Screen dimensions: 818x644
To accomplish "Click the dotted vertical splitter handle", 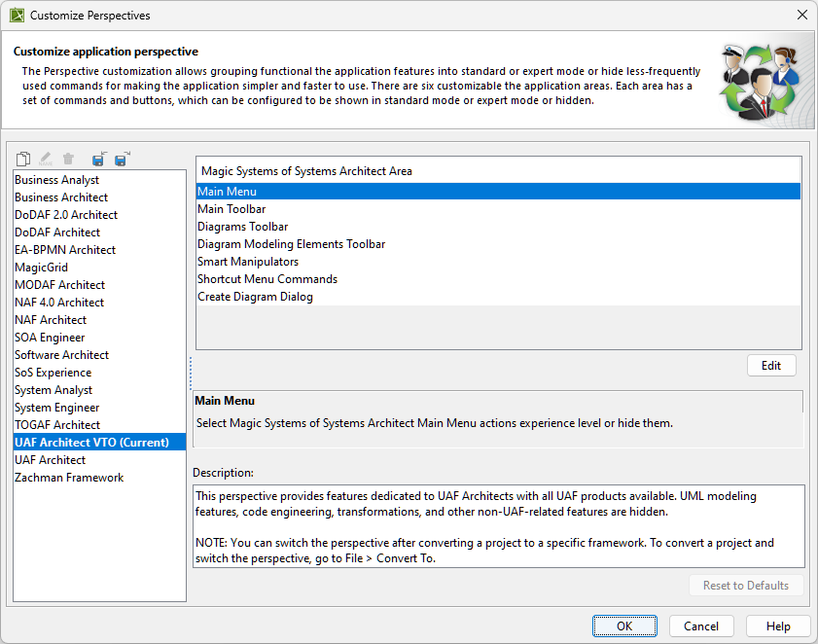I will [191, 374].
